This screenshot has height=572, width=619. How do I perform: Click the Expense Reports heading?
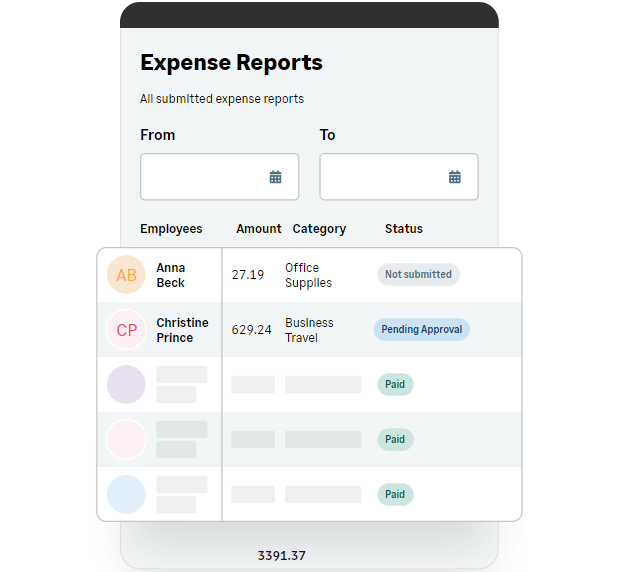coord(231,62)
